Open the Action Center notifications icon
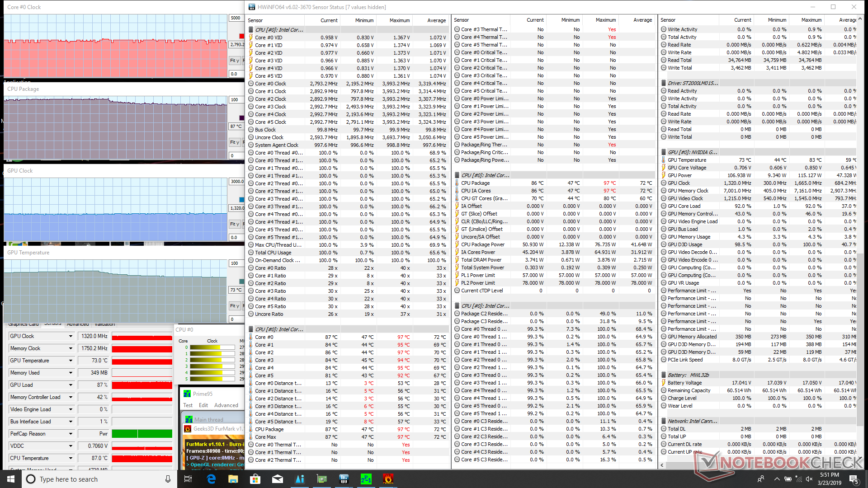 [x=853, y=479]
